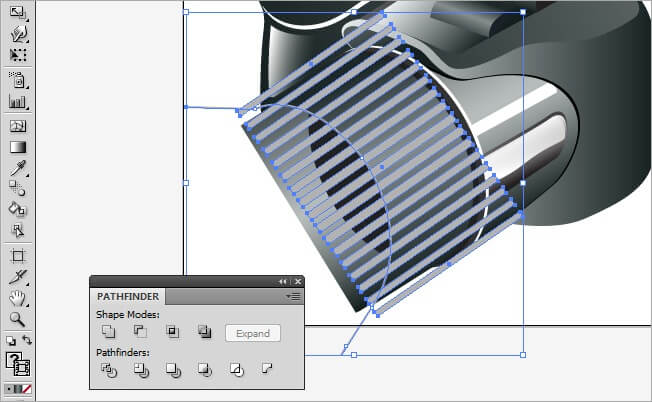This screenshot has height=402, width=652.
Task: Select the Symbol Sprayer tool
Action: (x=18, y=78)
